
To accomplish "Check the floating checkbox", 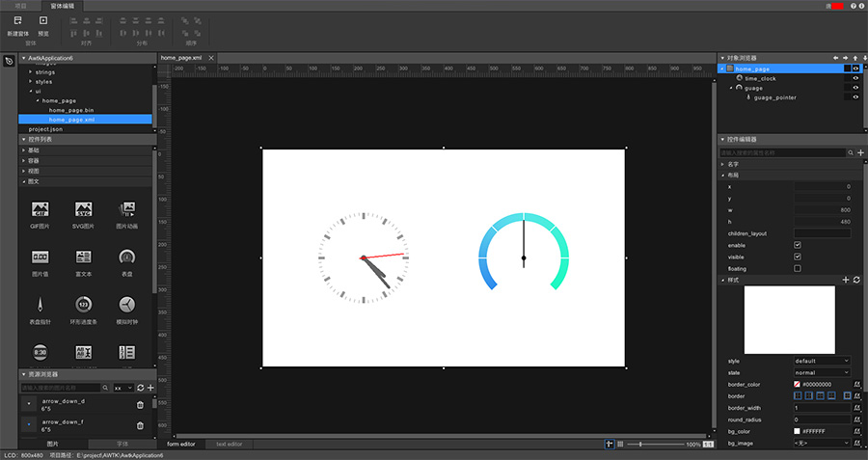I will (x=797, y=268).
